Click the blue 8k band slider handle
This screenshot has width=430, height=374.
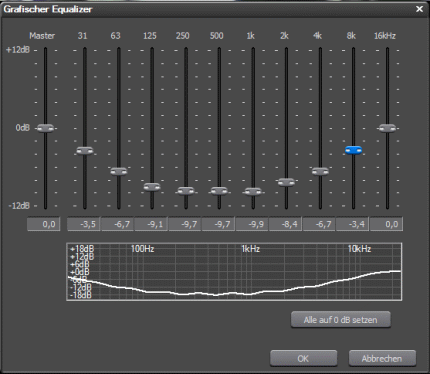point(354,150)
